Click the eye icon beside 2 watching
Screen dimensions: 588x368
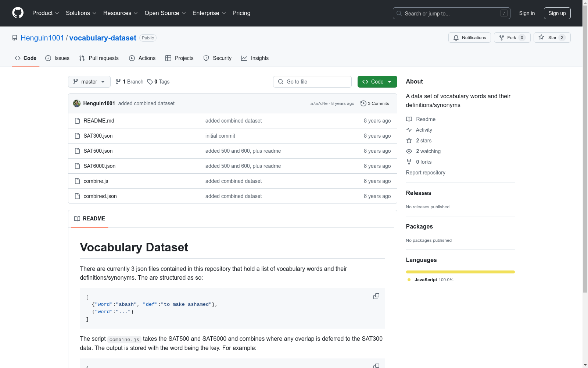(409, 151)
